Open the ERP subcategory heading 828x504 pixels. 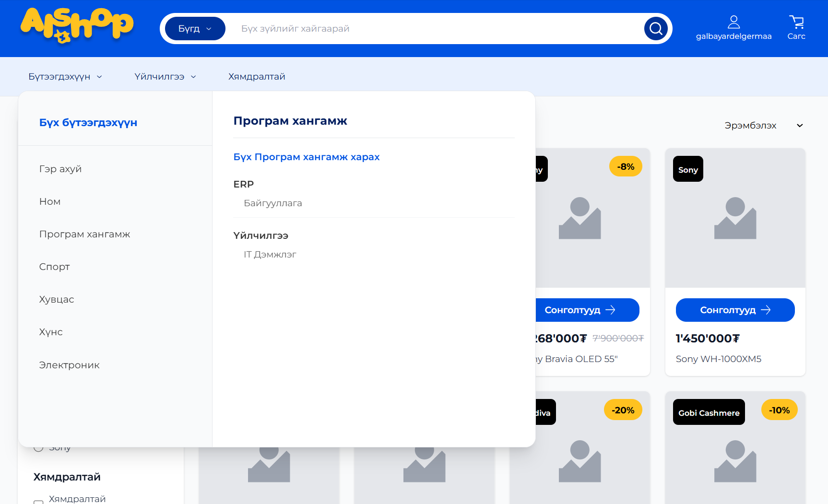tap(244, 184)
